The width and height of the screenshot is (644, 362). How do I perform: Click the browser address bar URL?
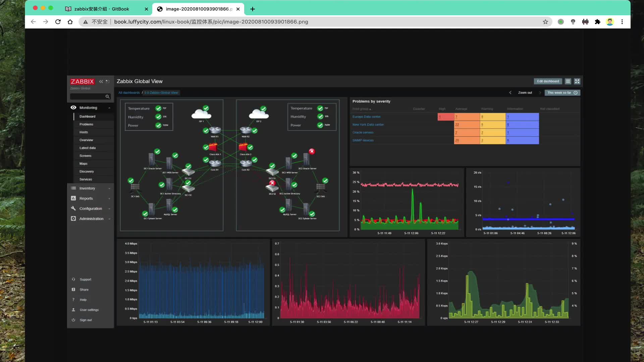coord(211,22)
